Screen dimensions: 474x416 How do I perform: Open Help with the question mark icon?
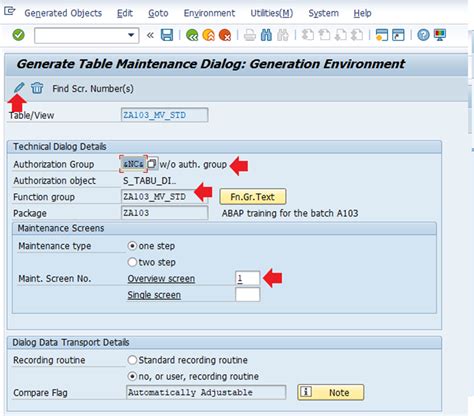[x=423, y=35]
